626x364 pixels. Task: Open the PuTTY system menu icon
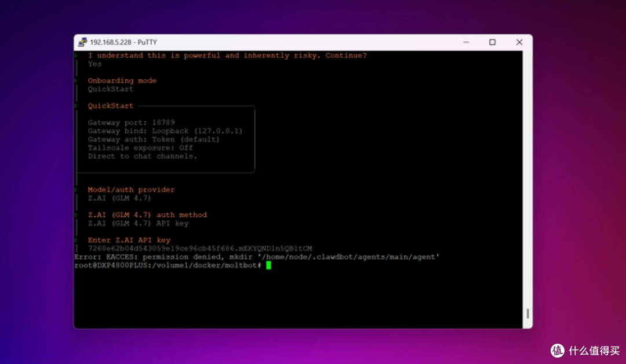(x=83, y=42)
